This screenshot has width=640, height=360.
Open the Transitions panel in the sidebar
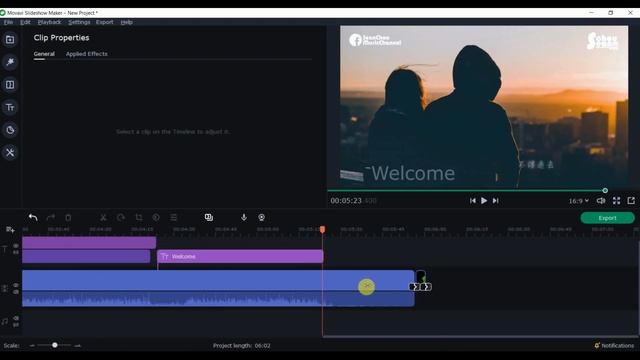tap(10, 85)
